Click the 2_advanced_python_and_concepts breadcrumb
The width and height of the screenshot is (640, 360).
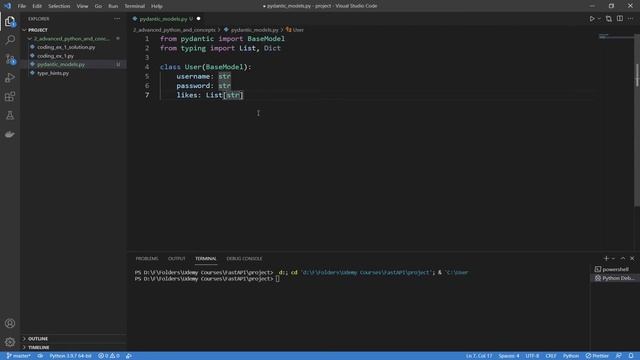(x=174, y=30)
